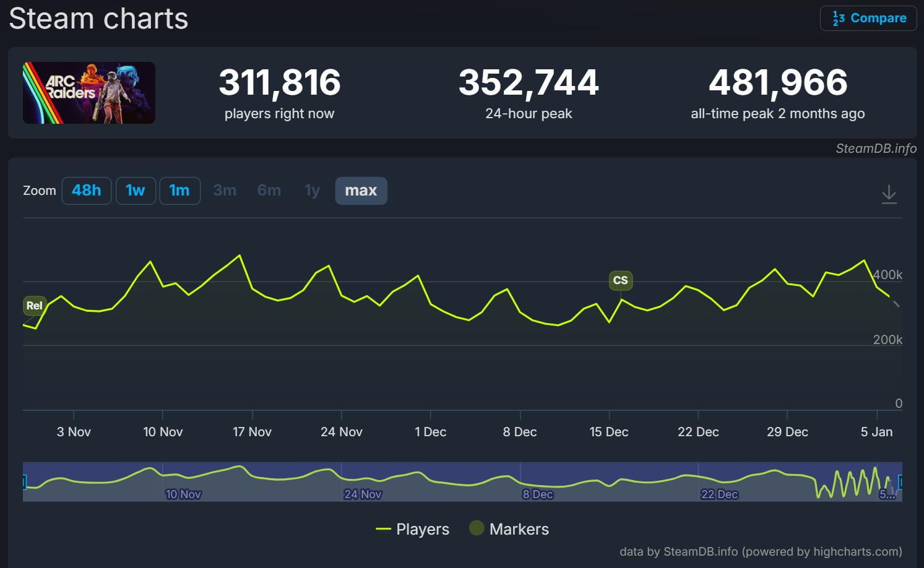Click the SteamDB.info watermark text

[x=876, y=148]
